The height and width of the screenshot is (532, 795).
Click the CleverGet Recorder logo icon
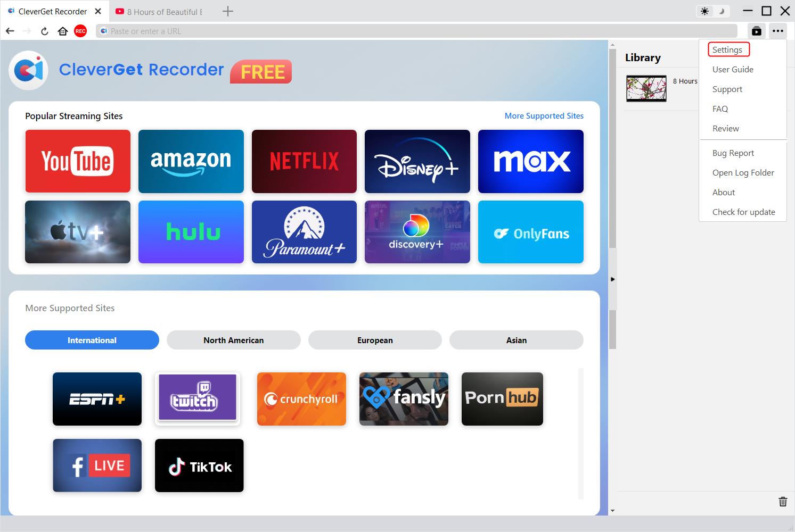pyautogui.click(x=29, y=70)
